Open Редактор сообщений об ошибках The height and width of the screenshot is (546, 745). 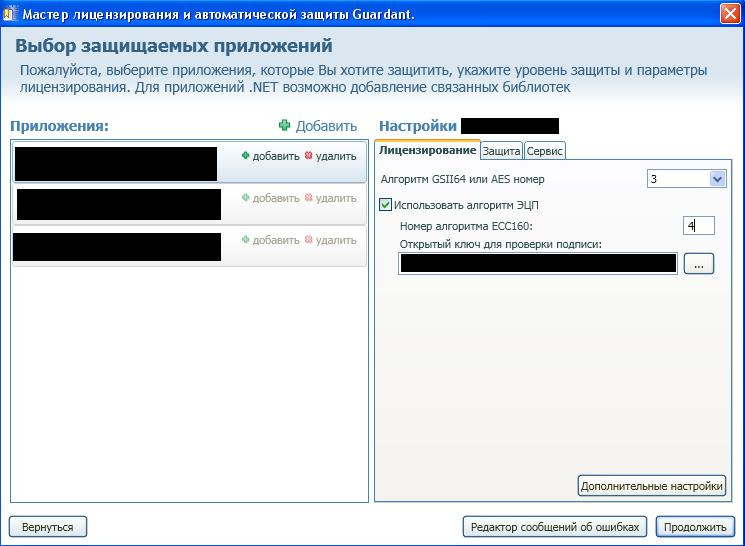[x=555, y=527]
